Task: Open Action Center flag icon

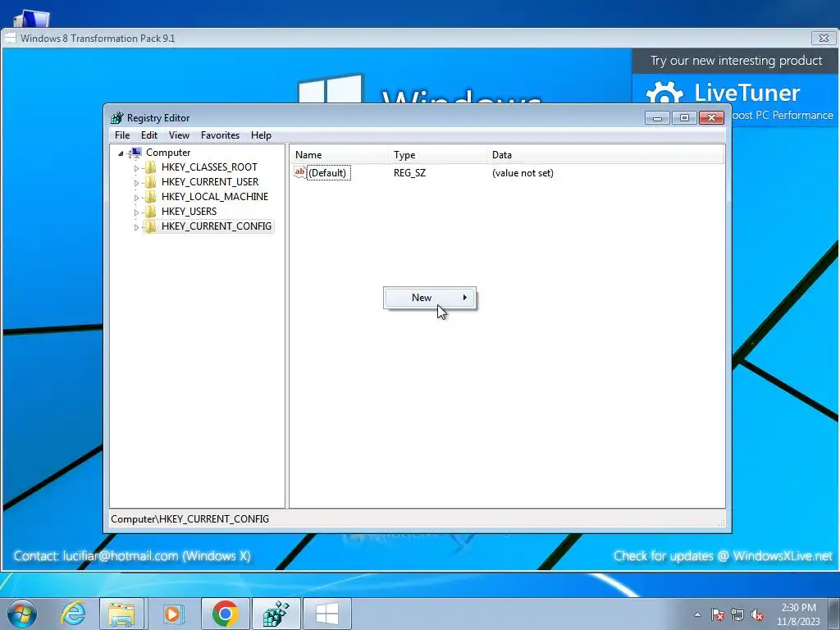Action: click(x=717, y=614)
